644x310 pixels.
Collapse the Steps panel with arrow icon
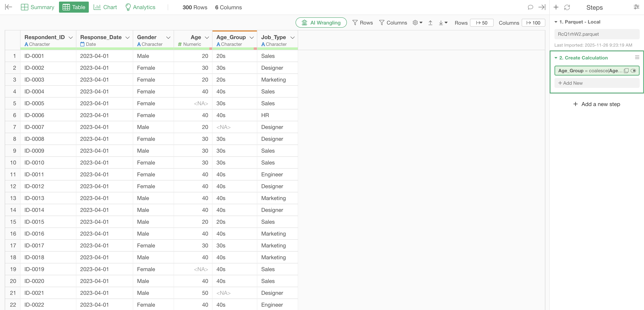[x=542, y=7]
